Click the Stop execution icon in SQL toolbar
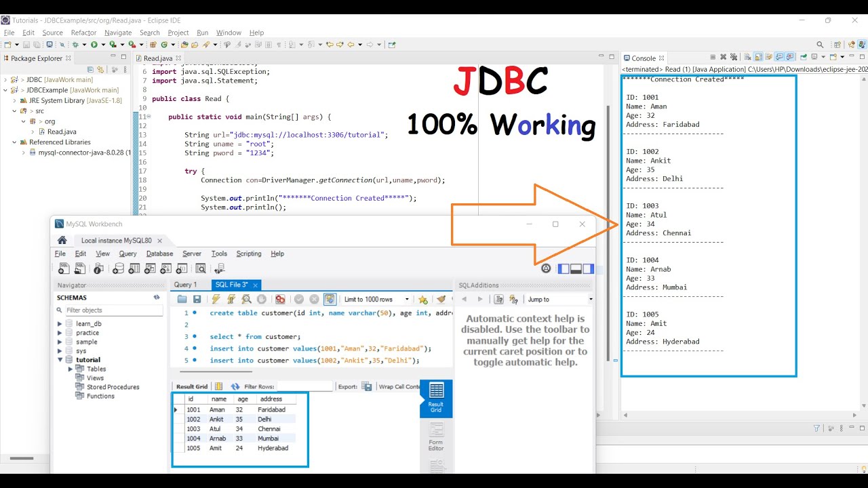 point(261,299)
